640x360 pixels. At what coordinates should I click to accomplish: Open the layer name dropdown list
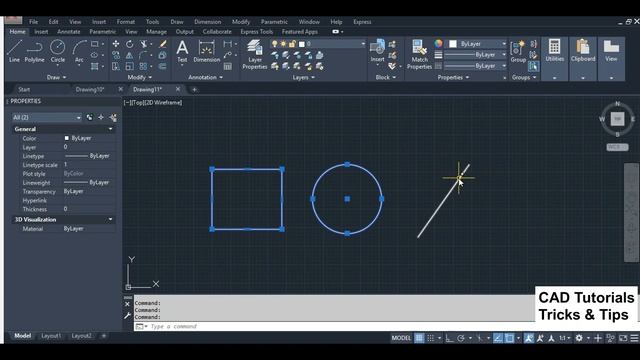(x=363, y=44)
